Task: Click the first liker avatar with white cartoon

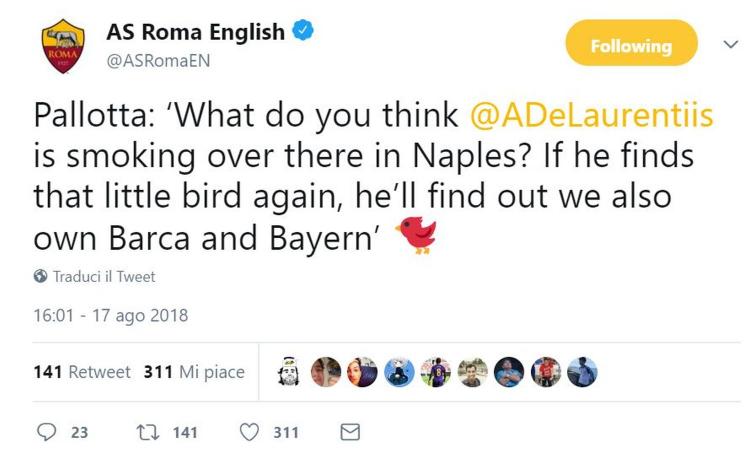Action: [x=290, y=371]
